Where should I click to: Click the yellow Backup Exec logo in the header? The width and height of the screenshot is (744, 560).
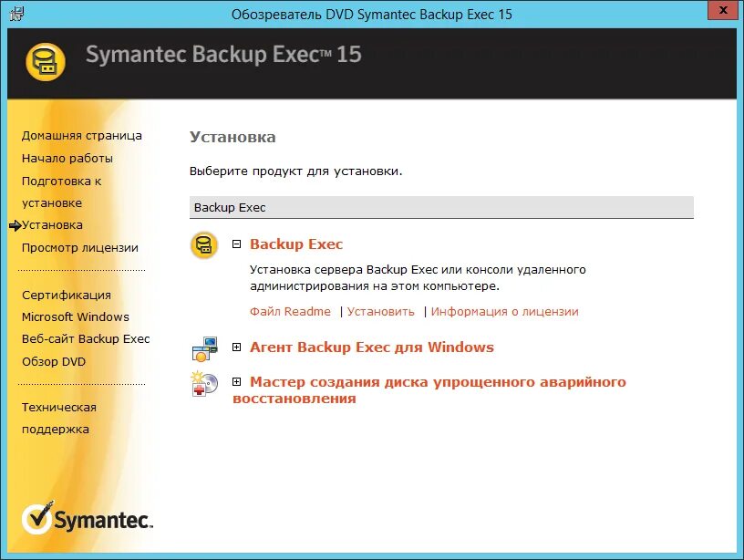[46, 62]
